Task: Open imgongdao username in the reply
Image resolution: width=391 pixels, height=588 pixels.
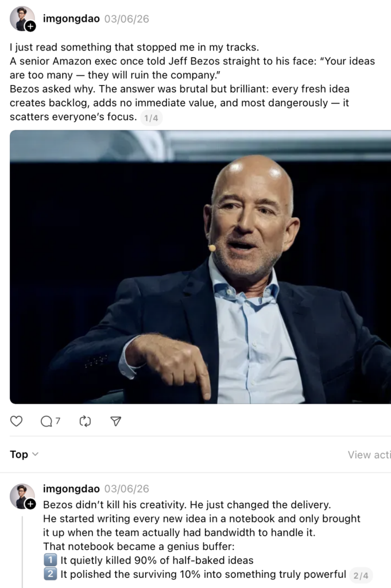Action: [71, 489]
